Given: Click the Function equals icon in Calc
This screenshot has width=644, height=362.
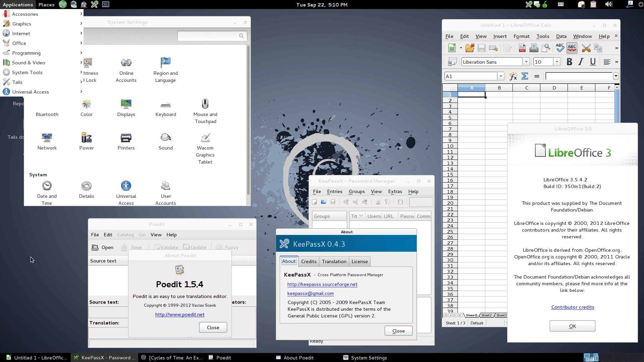Looking at the screenshot, I should click(x=537, y=76).
